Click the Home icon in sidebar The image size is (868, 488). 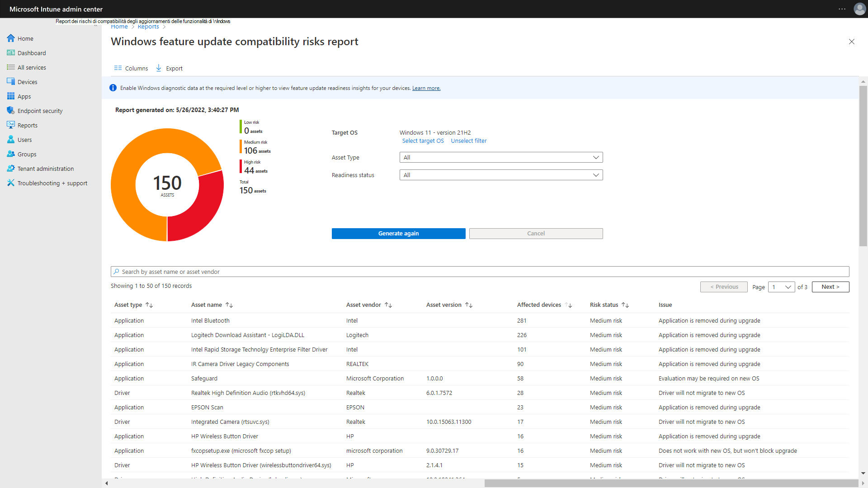(x=11, y=38)
